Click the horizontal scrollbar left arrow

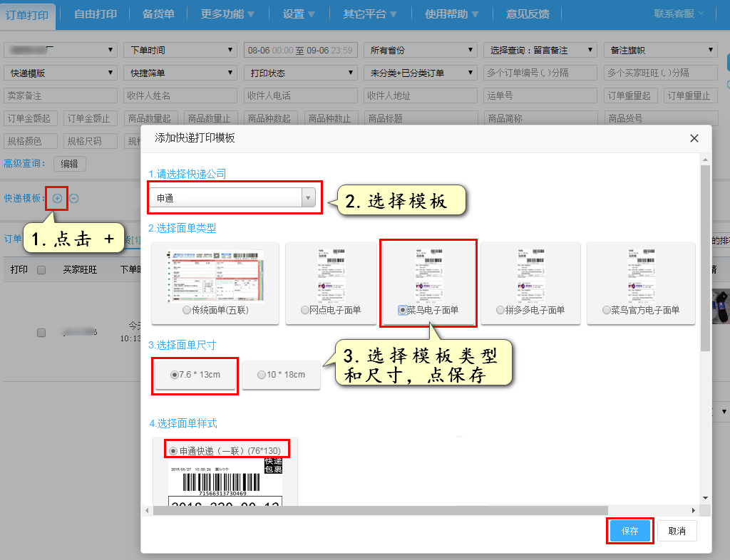pyautogui.click(x=147, y=510)
